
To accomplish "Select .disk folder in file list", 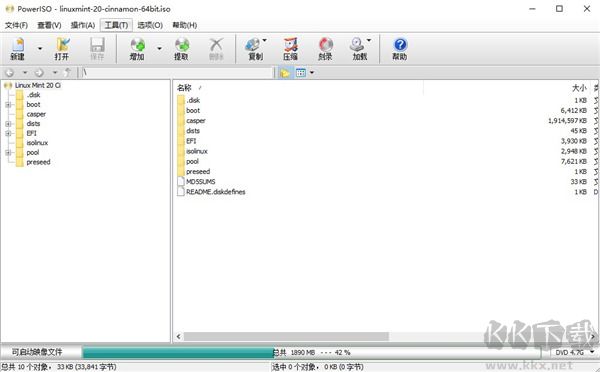I will (x=193, y=100).
